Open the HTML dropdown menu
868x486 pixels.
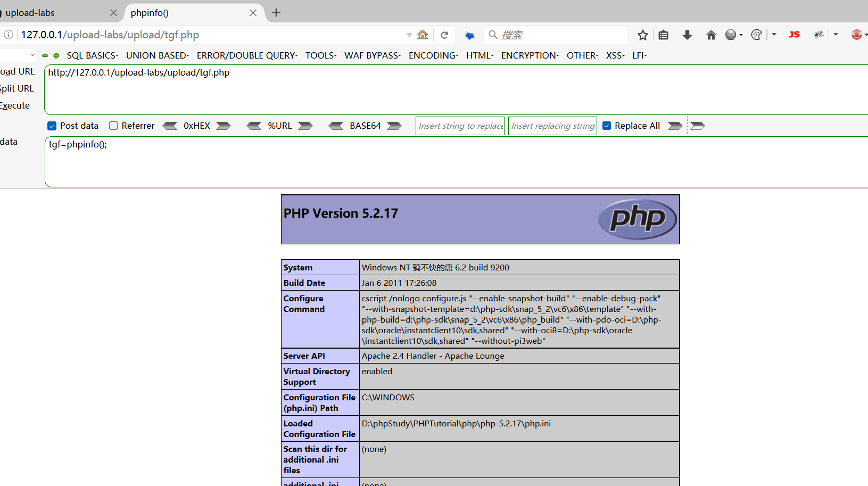480,55
